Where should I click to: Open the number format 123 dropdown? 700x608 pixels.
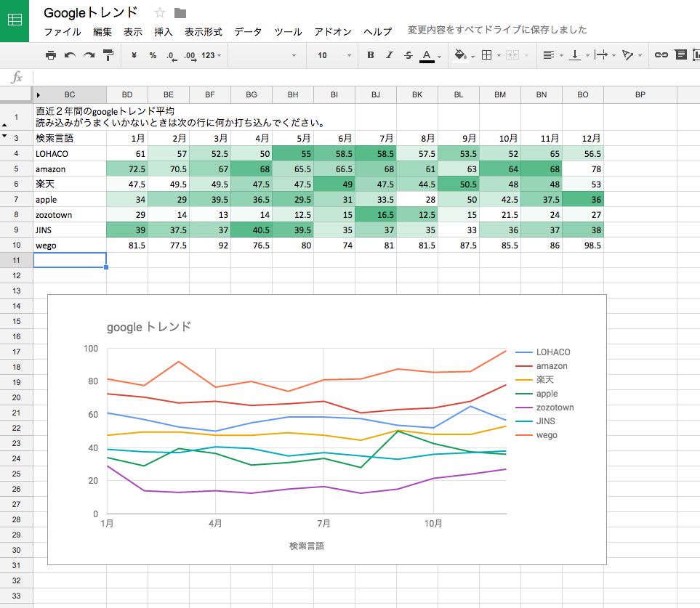211,55
